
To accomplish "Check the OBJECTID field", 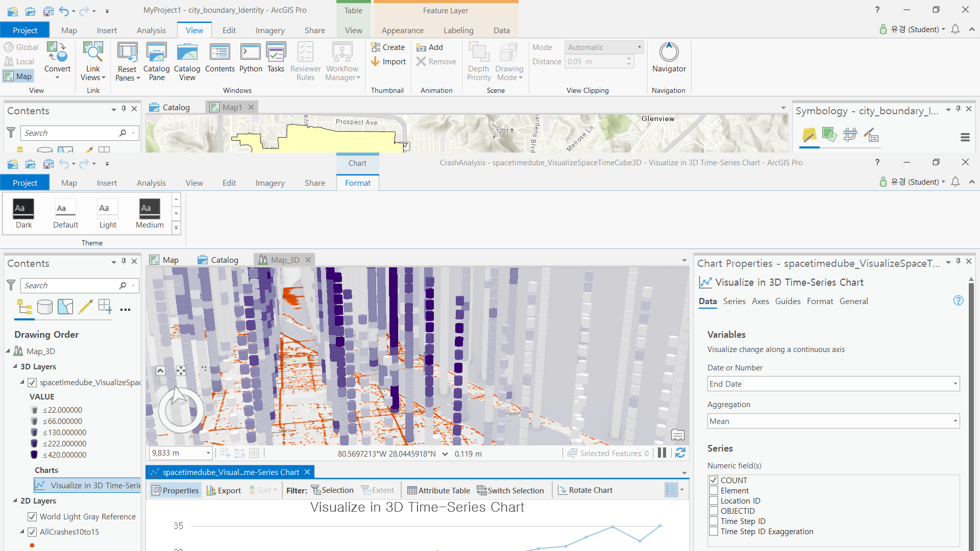I will pos(714,511).
